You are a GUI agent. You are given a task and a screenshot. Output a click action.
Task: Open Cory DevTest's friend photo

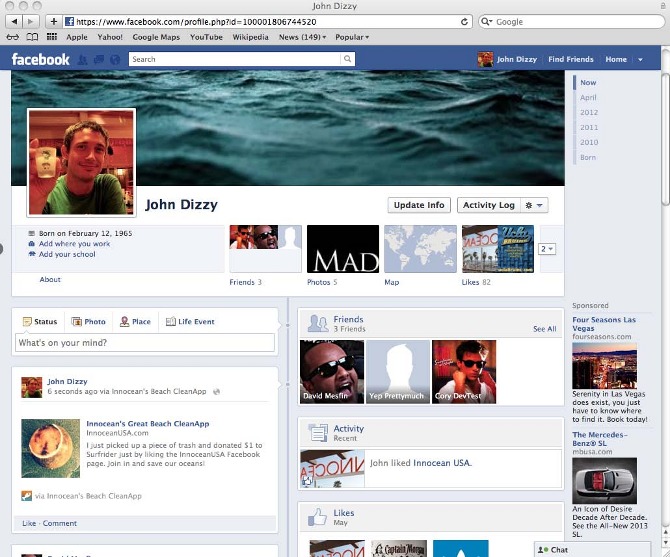(464, 372)
